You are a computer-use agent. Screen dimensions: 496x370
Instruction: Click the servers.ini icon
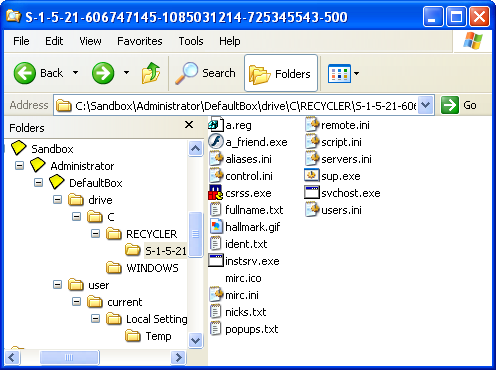312,159
